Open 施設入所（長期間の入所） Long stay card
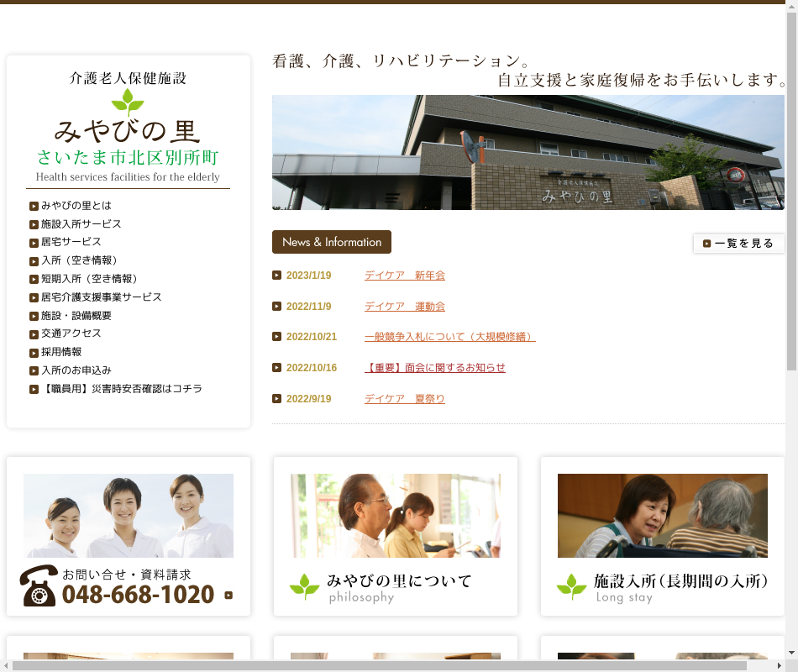The height and width of the screenshot is (672, 798). tap(663, 536)
